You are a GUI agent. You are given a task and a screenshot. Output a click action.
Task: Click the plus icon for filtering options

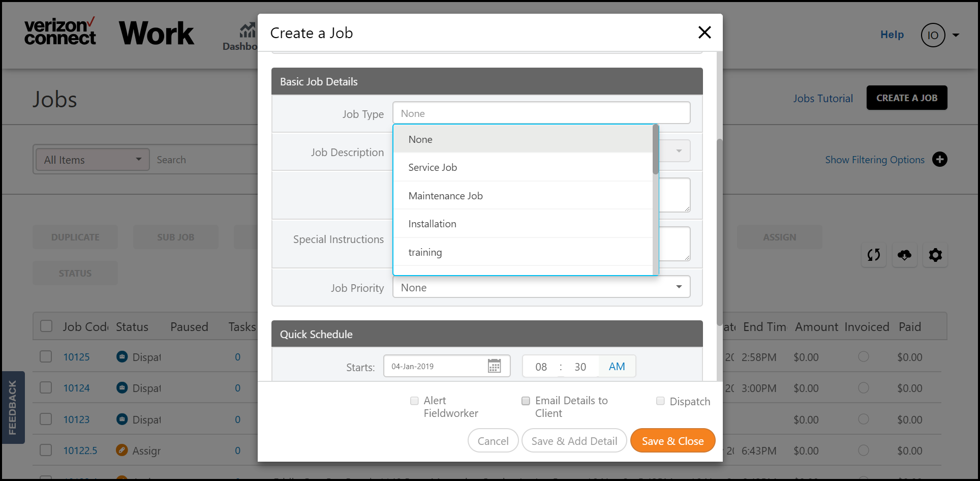pos(940,160)
